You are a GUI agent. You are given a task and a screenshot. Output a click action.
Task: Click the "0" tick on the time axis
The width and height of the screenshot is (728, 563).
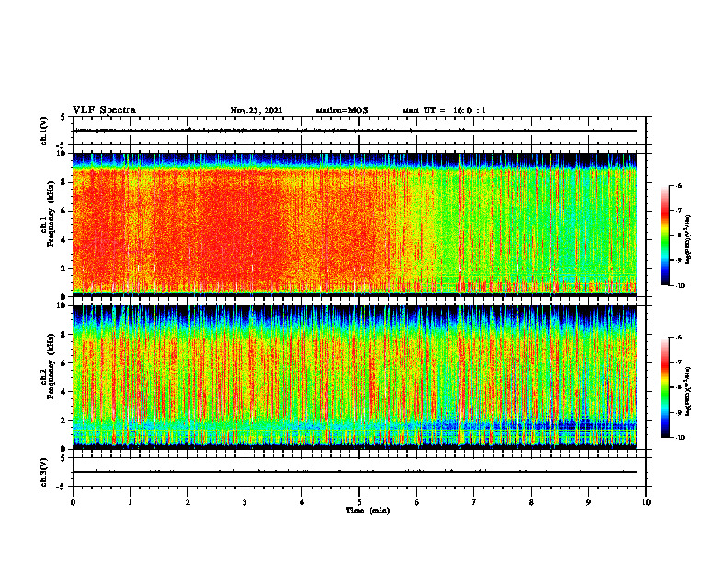pyautogui.click(x=73, y=502)
